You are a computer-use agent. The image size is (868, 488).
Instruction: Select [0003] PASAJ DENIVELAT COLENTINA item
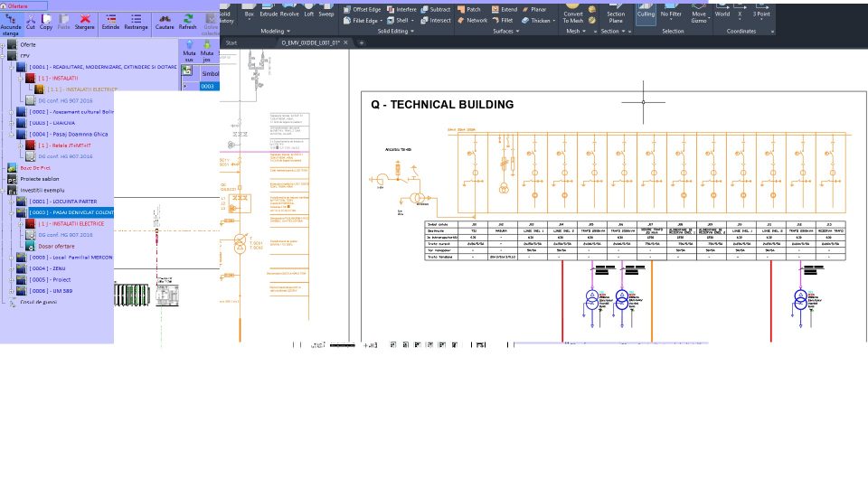71,212
